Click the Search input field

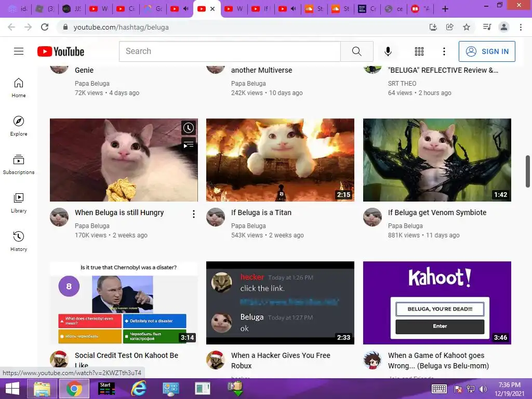click(230, 51)
